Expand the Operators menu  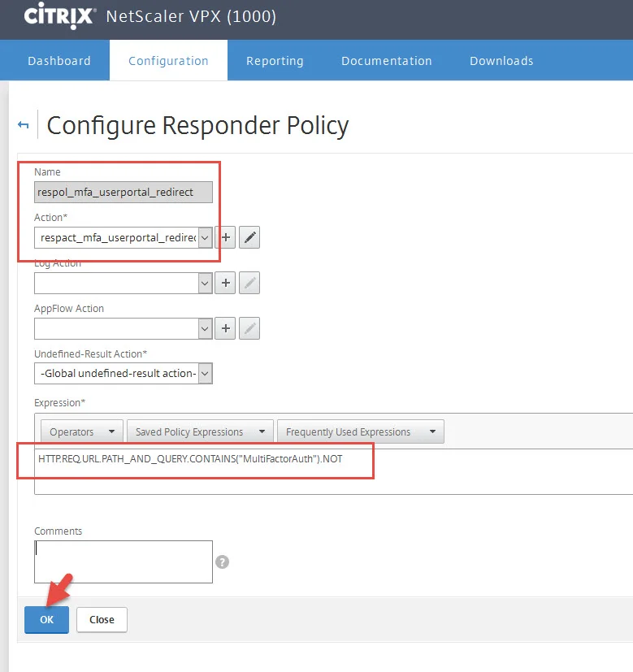pos(82,431)
